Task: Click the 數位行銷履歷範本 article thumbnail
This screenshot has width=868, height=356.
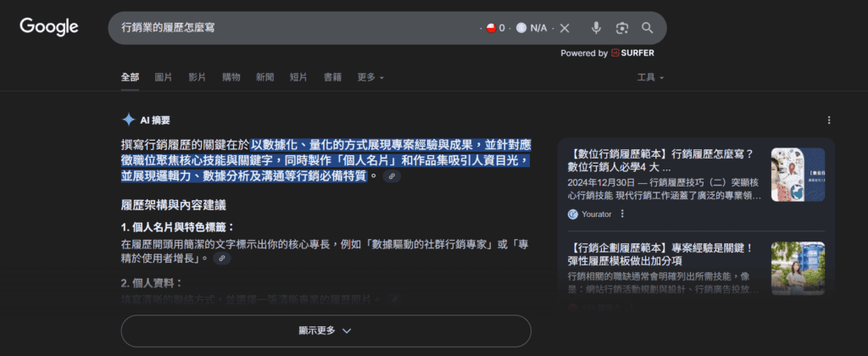Action: [798, 175]
